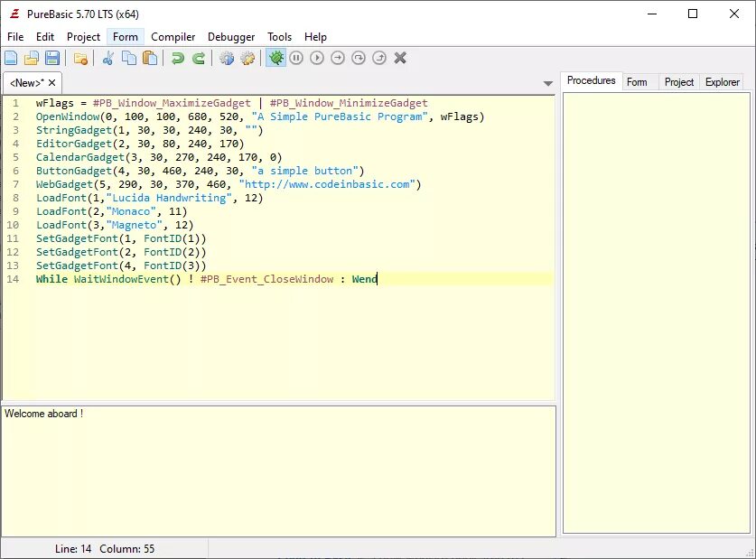
Task: Click inside the empty Procedures list panel
Action: point(657,313)
